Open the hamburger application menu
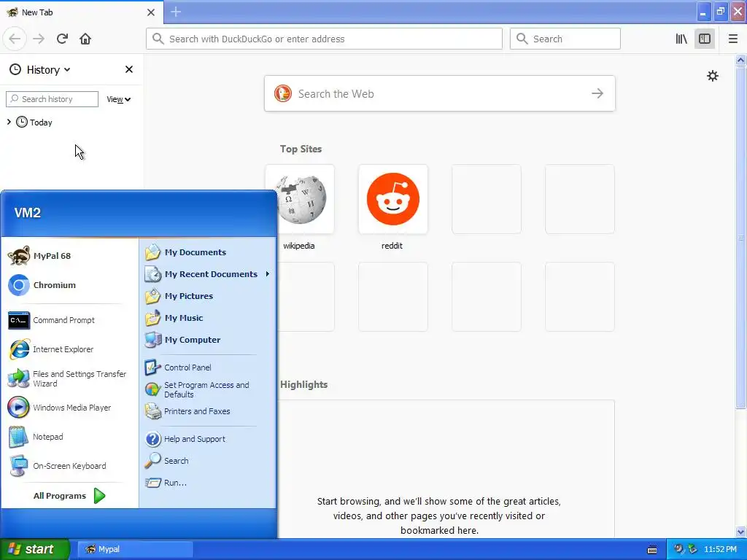The width and height of the screenshot is (747, 560). coord(732,39)
